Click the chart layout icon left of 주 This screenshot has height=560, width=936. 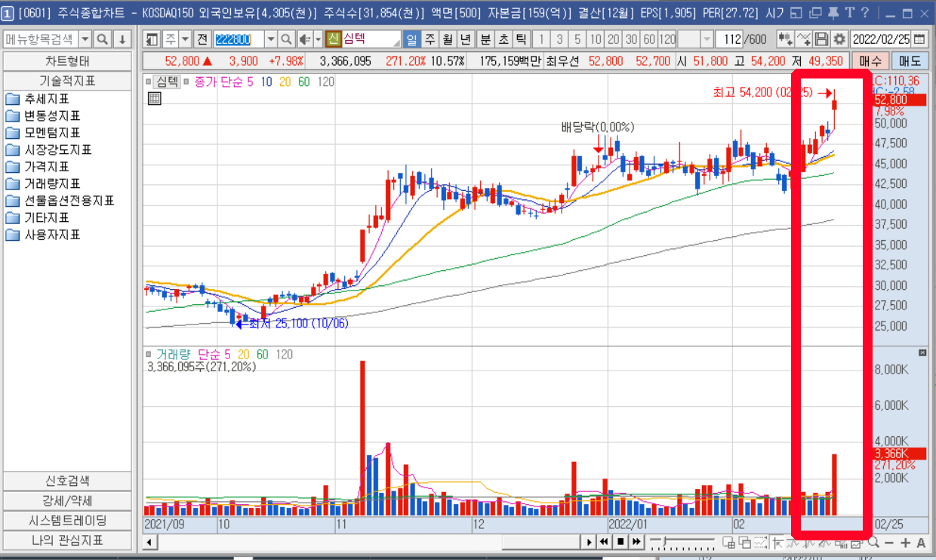(x=152, y=39)
